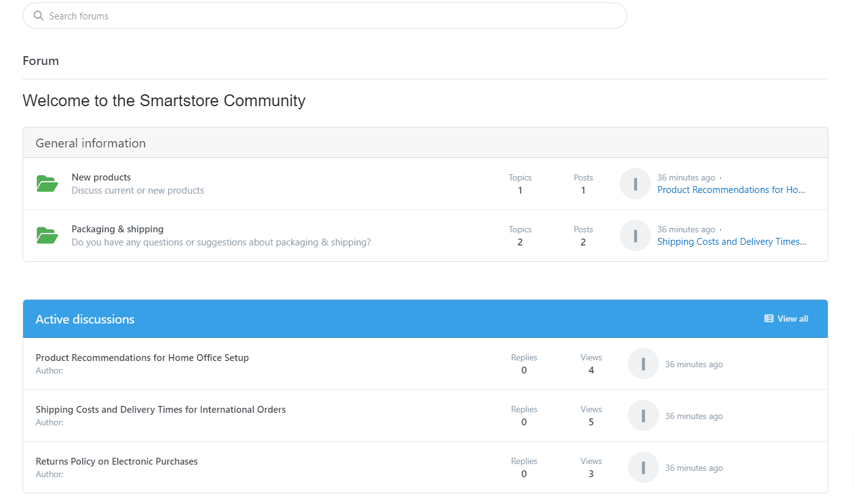The height and width of the screenshot is (504, 854).
Task: Click the Packaging & shipping folder icon
Action: pos(47,235)
